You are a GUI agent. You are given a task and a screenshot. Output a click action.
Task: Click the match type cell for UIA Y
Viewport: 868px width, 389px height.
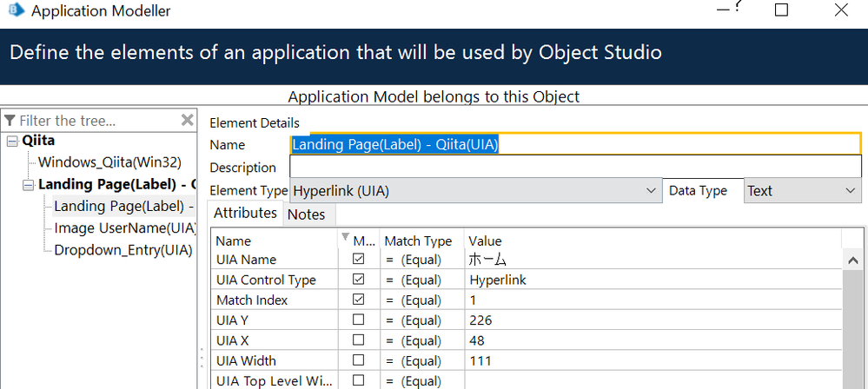(x=421, y=320)
